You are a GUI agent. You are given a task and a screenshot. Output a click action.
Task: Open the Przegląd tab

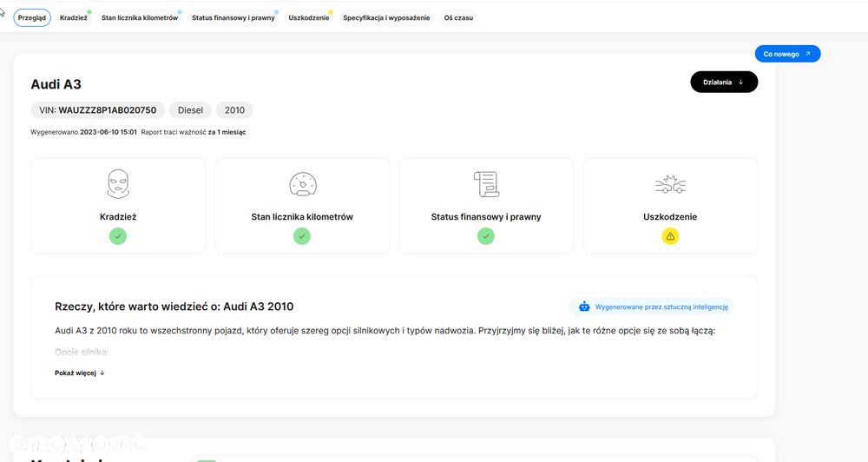tap(32, 17)
